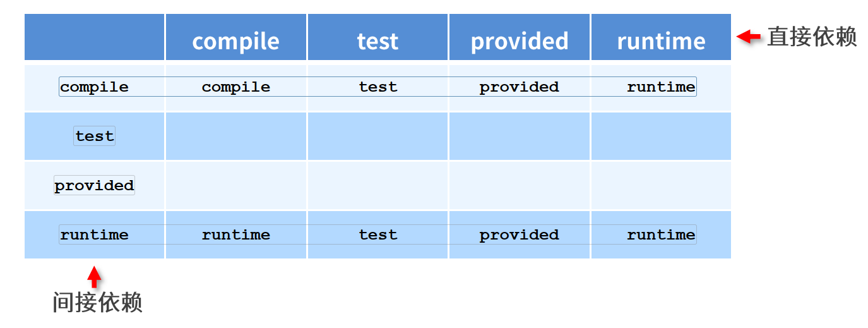868x328 pixels.
Task: Select the 直接依赖 text label
Action: point(812,37)
